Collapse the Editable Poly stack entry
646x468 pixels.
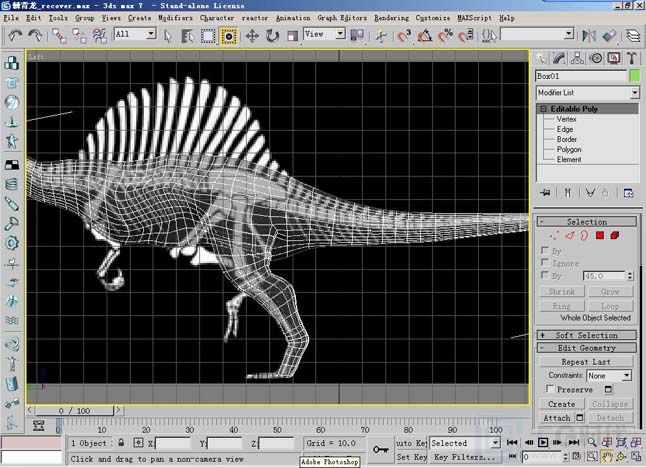[543, 109]
